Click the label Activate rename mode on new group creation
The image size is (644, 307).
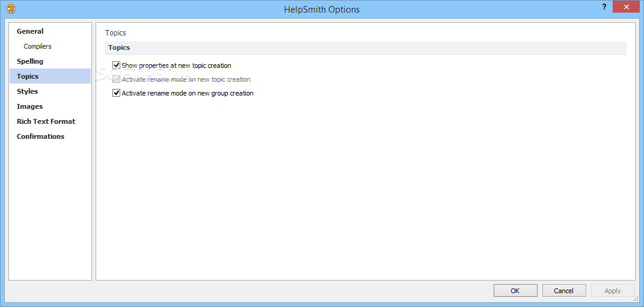[187, 93]
